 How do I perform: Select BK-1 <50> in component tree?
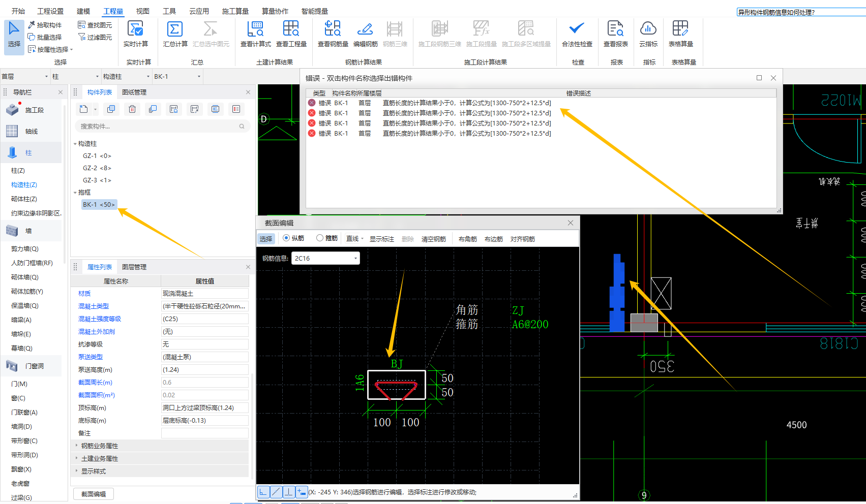click(99, 205)
